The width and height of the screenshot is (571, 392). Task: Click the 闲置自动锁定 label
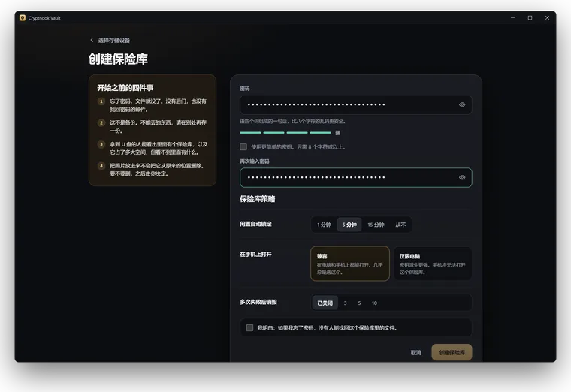pos(255,224)
